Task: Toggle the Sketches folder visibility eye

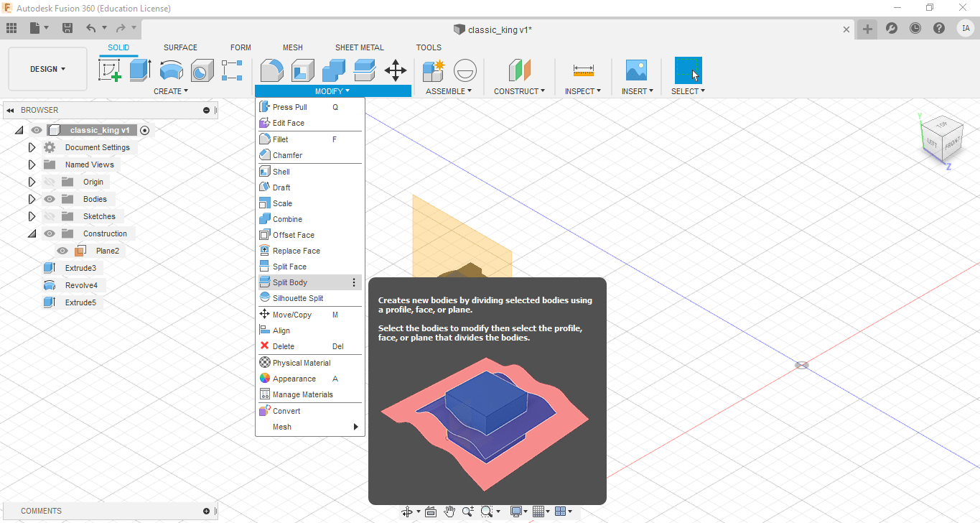Action: point(50,216)
